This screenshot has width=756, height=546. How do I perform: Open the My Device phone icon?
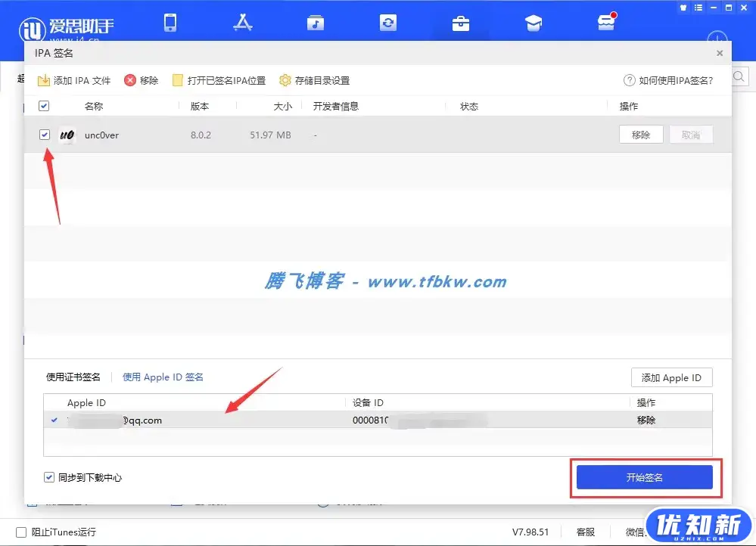point(170,23)
